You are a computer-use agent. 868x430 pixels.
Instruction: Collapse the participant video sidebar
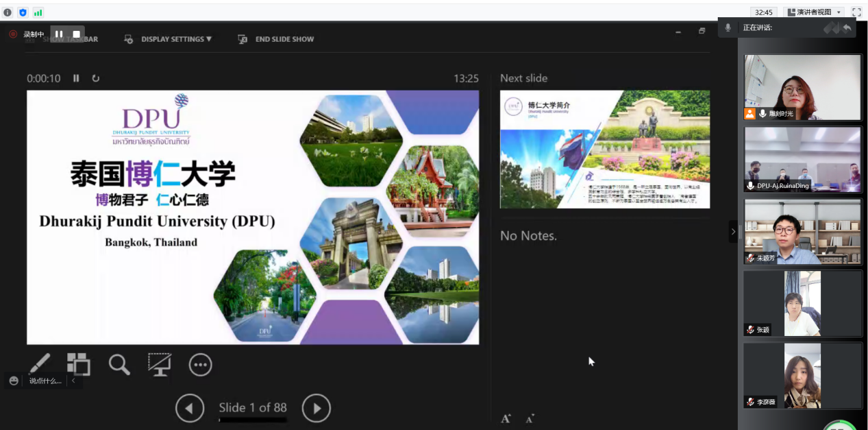(733, 231)
